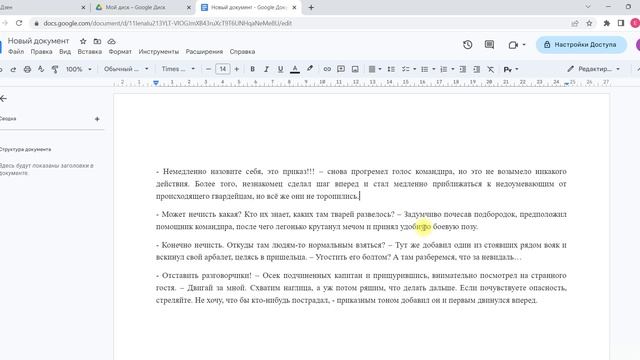Open the Инструменты menu
This screenshot has height=360, width=640.
[x=159, y=52]
